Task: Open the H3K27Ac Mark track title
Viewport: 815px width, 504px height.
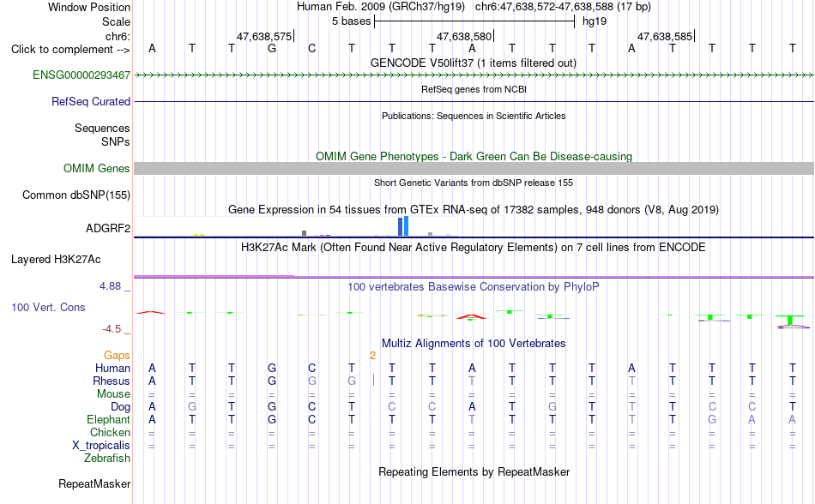Action: pos(473,247)
